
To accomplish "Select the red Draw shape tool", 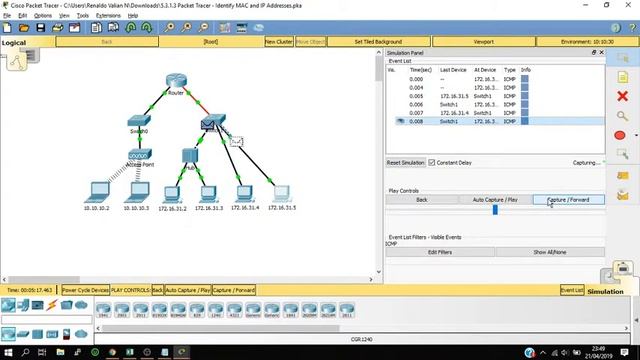I will [x=620, y=135].
